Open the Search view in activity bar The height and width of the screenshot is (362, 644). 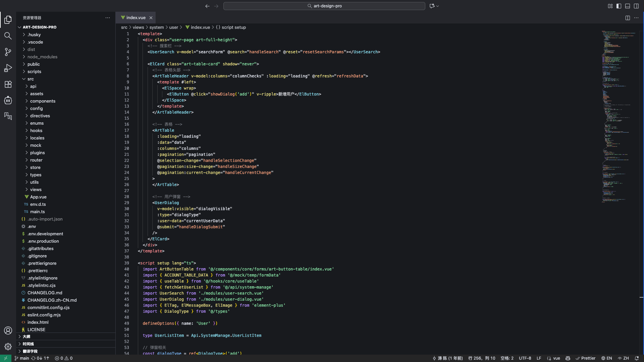[x=8, y=36]
